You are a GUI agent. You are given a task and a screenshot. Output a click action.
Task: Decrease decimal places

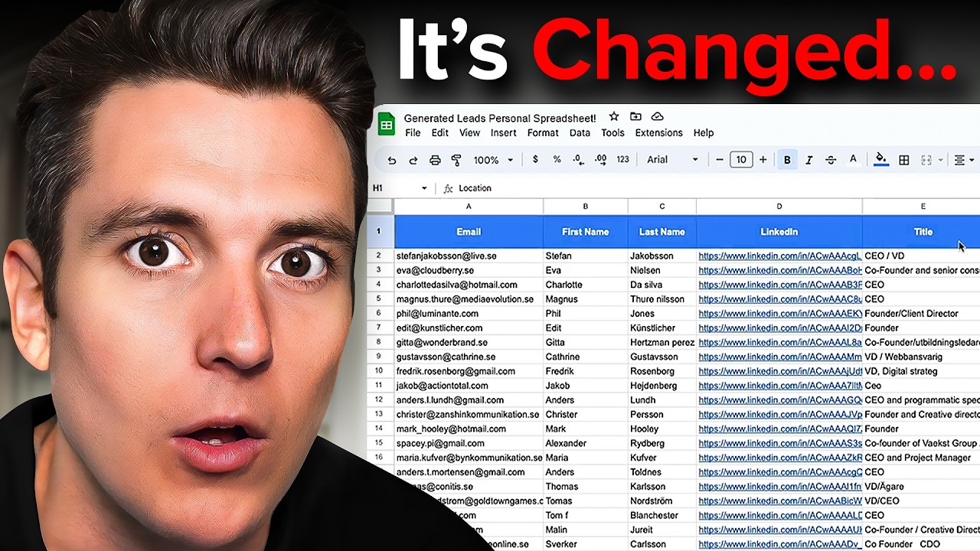pos(579,160)
